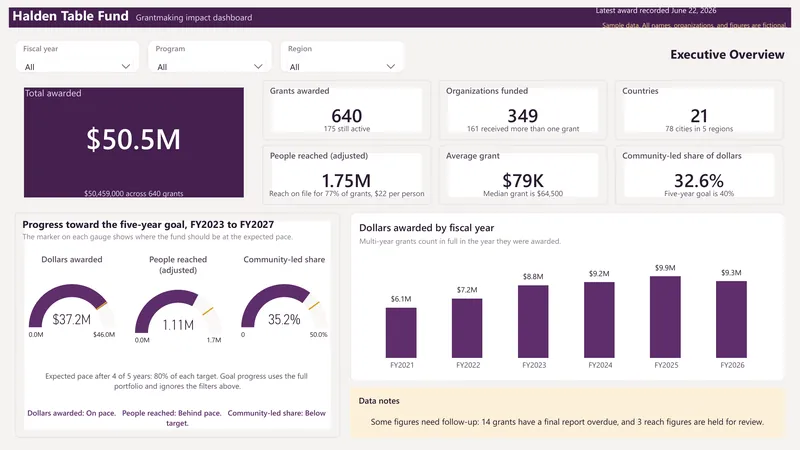Click 'Dollars awarded by fiscal year' title
The height and width of the screenshot is (450, 800).
(427, 228)
